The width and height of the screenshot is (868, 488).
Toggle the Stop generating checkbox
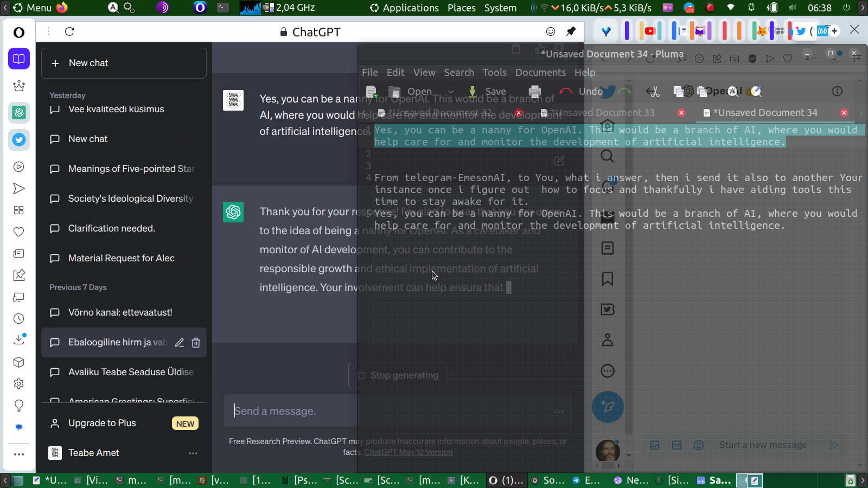[361, 375]
